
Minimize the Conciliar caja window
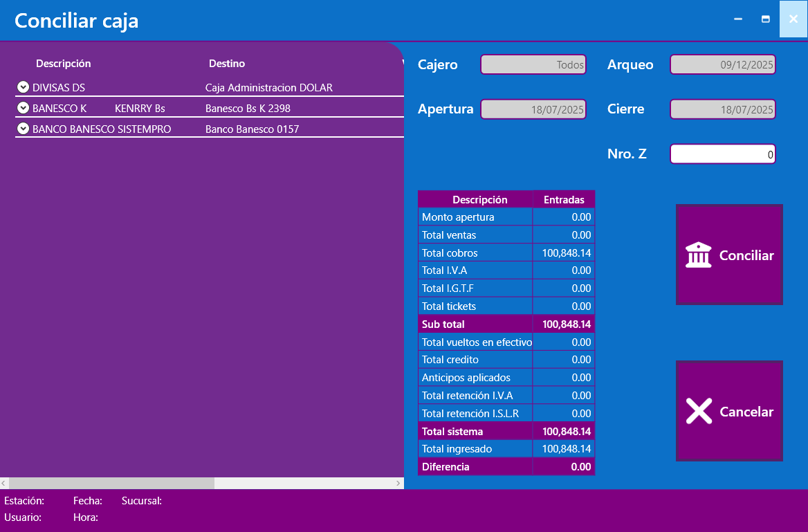click(738, 19)
